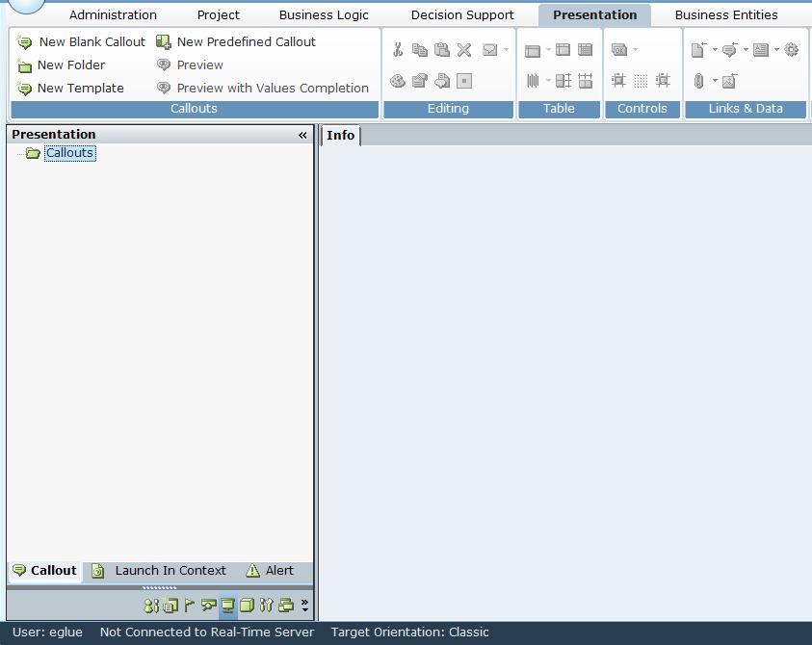This screenshot has height=645, width=812.
Task: Click the Delete X icon in Editing
Action: point(464,50)
